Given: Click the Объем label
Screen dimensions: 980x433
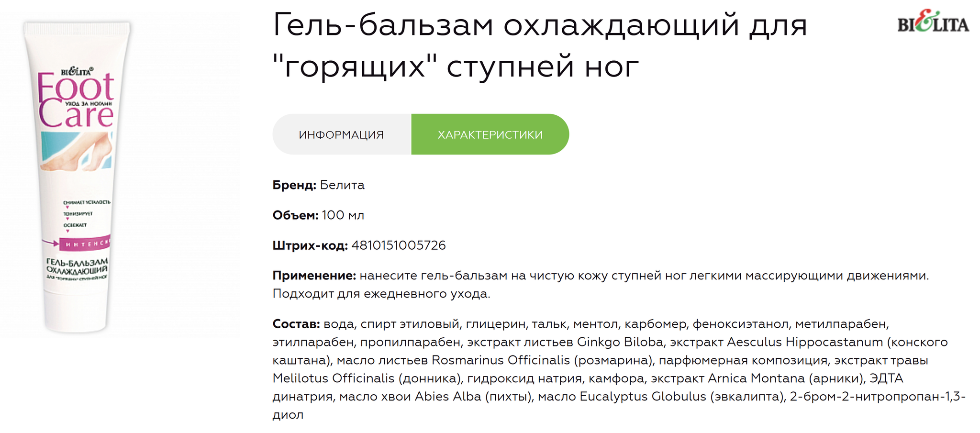Looking at the screenshot, I should click(295, 215).
